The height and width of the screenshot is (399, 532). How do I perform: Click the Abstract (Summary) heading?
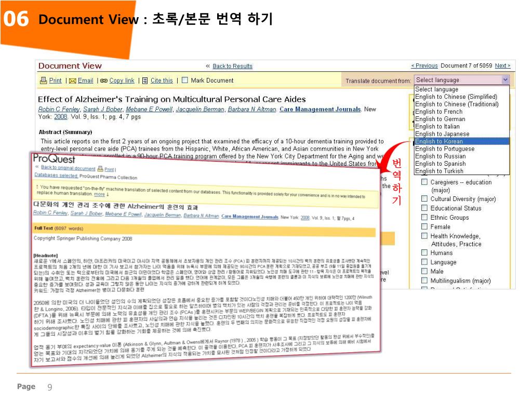[x=65, y=132]
